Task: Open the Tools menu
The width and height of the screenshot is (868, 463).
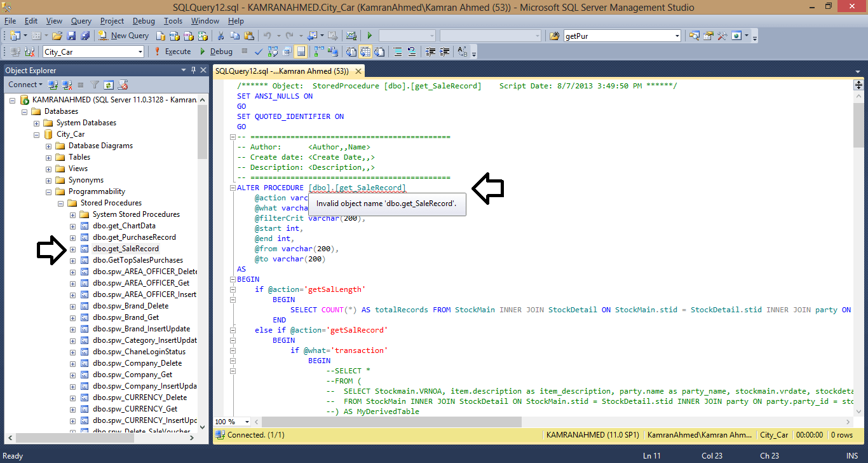Action: coord(173,21)
